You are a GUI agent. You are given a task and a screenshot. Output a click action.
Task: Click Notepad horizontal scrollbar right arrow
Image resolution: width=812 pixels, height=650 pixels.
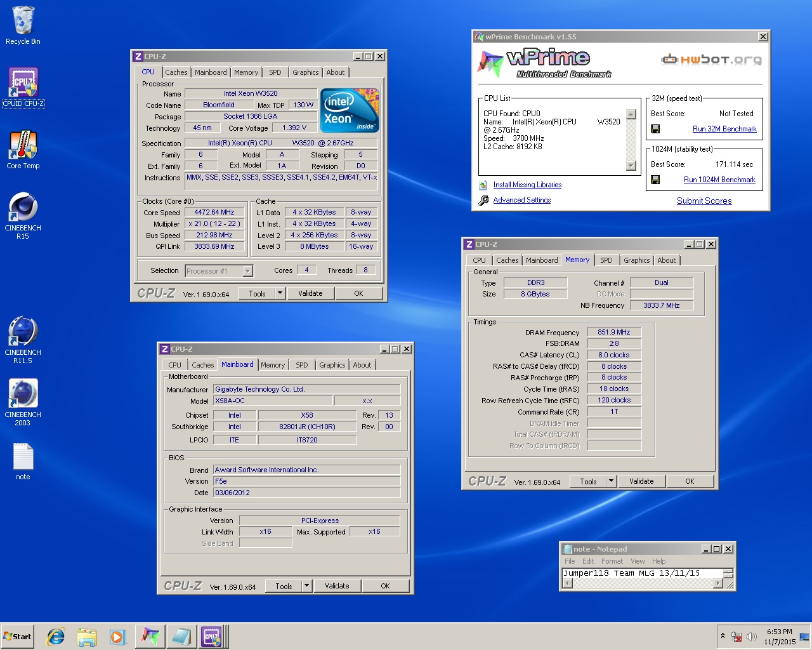coord(719,583)
